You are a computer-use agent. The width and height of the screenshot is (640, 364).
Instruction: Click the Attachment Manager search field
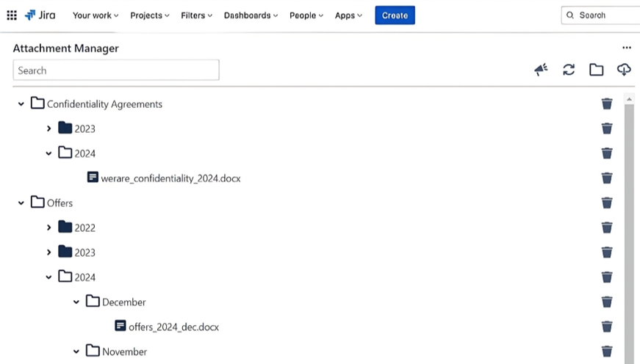pos(116,70)
